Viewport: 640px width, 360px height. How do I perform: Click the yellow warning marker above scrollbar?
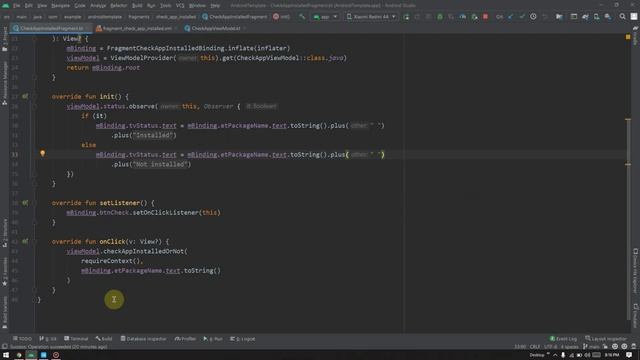[628, 37]
